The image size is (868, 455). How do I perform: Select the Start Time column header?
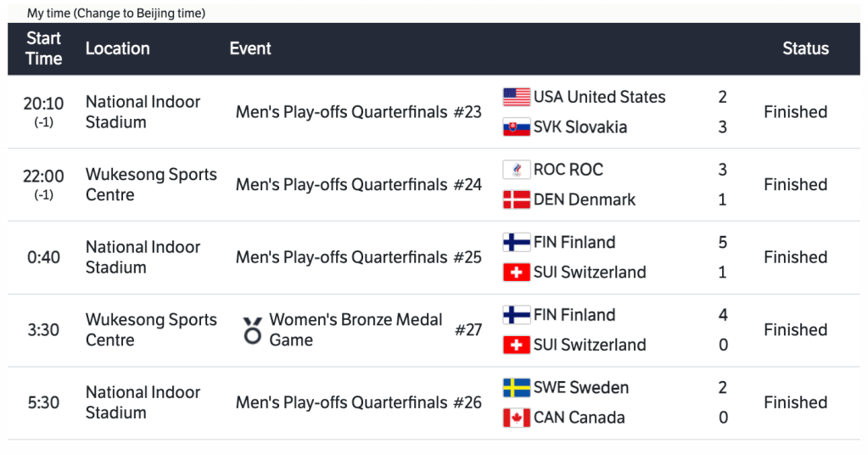pyautogui.click(x=44, y=48)
